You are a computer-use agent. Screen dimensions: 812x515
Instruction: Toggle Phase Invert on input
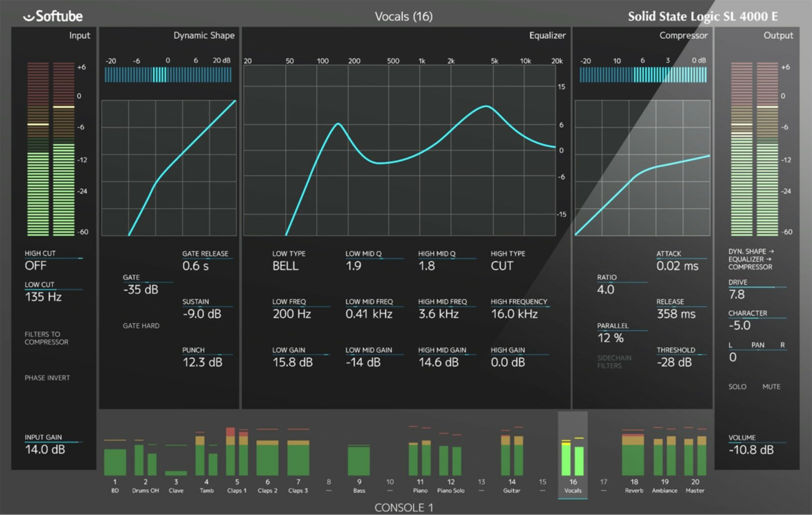pos(47,378)
